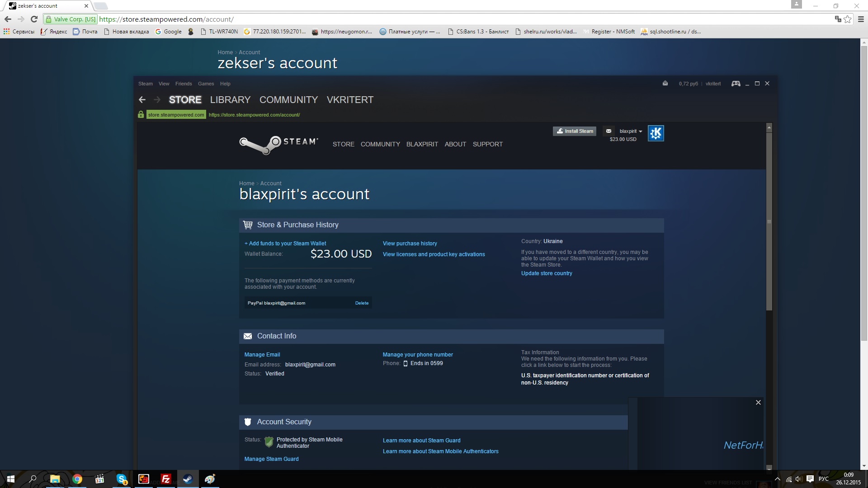The width and height of the screenshot is (868, 488).
Task: Click the Steam logo on the store page
Action: point(279,145)
